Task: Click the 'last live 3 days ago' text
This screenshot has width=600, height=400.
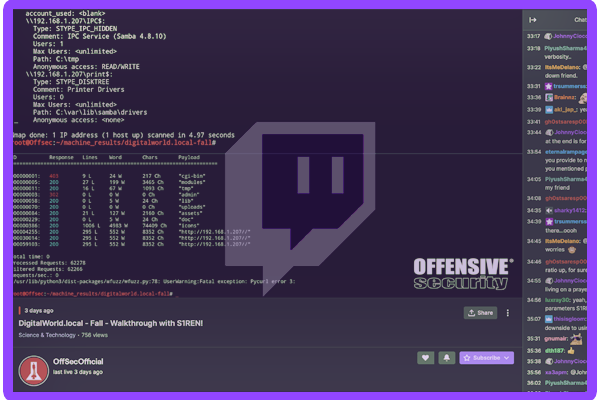Action: click(78, 372)
